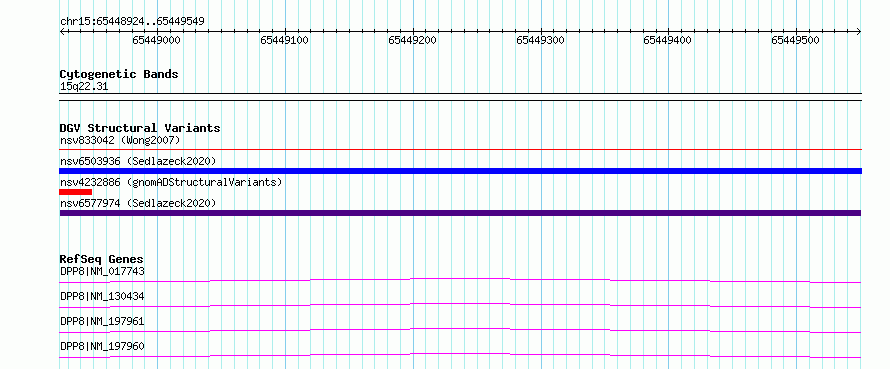
Task: Click the 65449300 ruler position label
Action: [540, 40]
